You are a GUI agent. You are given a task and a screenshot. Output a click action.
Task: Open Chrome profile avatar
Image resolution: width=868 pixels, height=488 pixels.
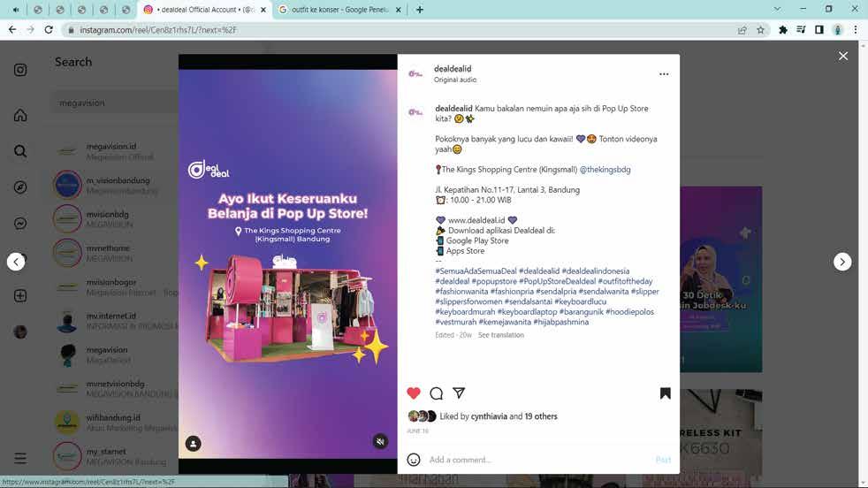(x=838, y=30)
